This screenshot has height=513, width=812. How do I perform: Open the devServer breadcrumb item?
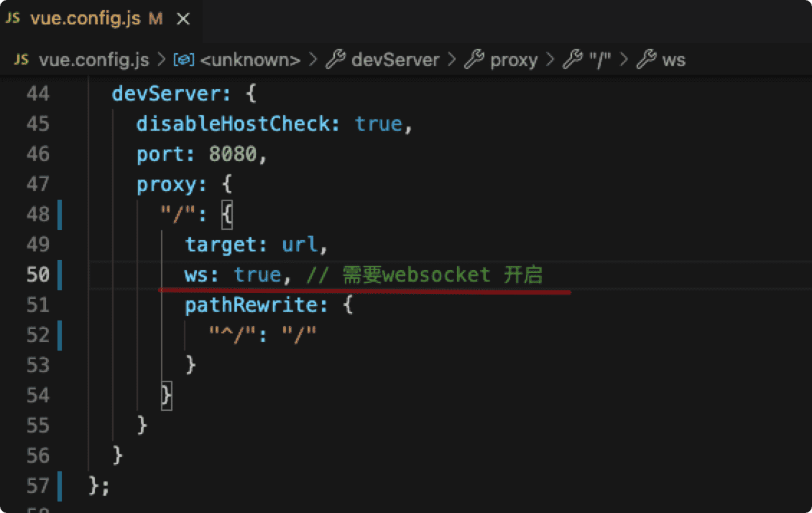tap(396, 60)
